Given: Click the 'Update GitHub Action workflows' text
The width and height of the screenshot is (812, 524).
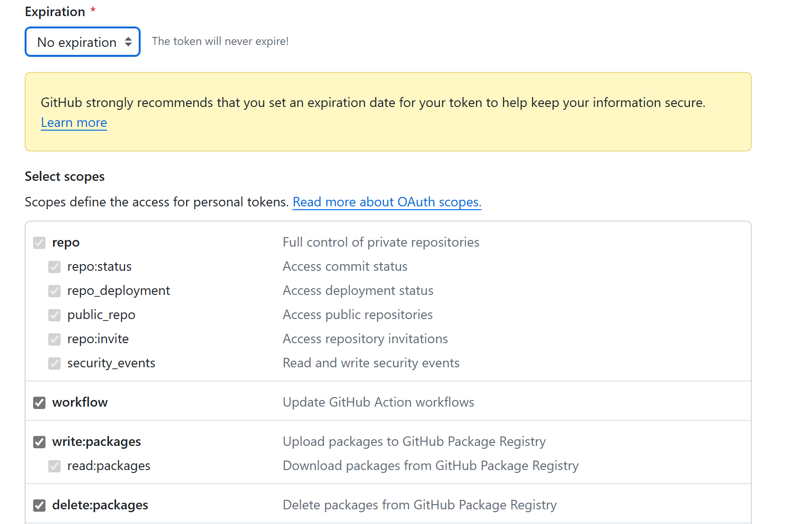Looking at the screenshot, I should click(378, 402).
